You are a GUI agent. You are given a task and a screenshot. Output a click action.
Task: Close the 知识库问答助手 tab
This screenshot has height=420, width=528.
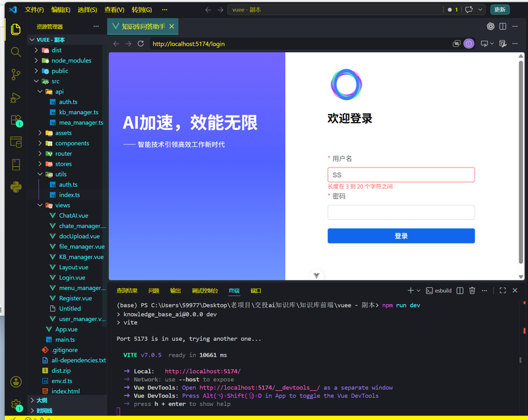(x=172, y=26)
